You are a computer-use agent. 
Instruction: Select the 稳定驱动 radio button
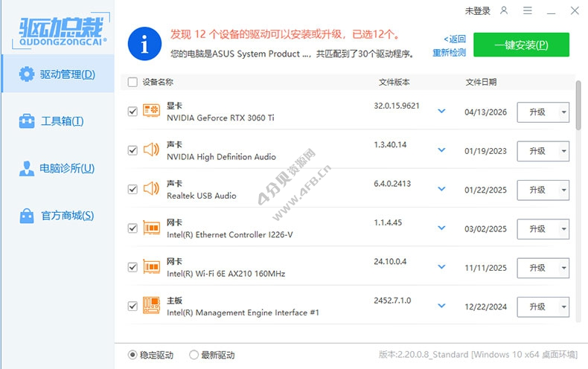tap(133, 355)
